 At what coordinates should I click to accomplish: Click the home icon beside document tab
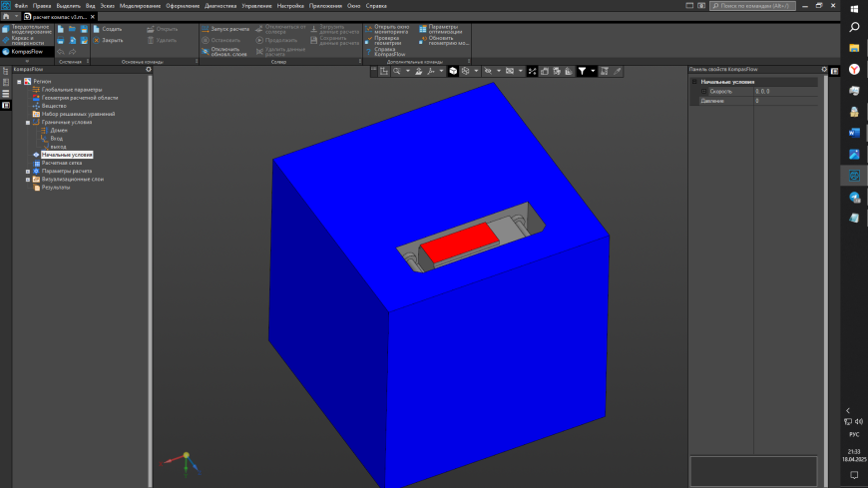(x=6, y=17)
